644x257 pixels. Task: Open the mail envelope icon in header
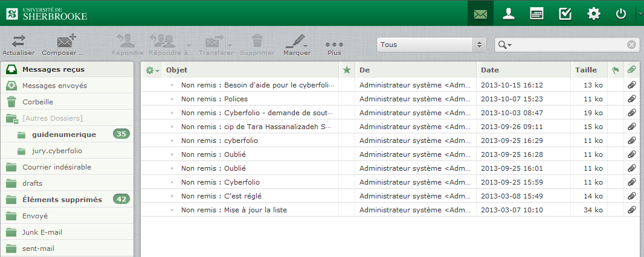[x=480, y=14]
